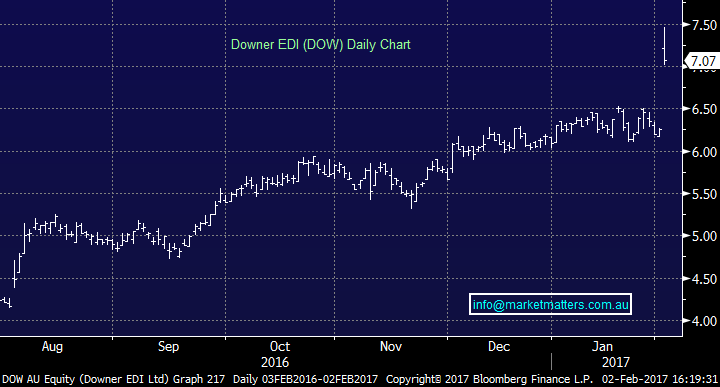
Task: Click the Daily 03FEB2016-02FEB2017 date range
Action: [305, 379]
